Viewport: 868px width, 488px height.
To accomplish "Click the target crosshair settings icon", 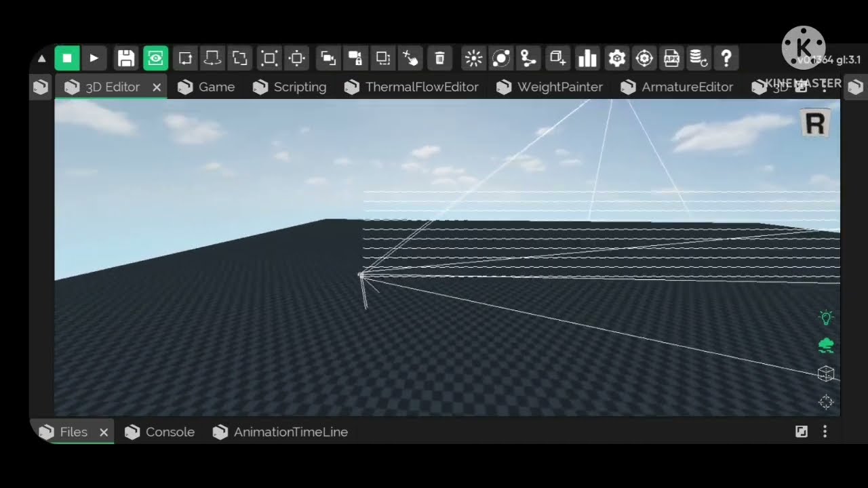I will (x=644, y=58).
